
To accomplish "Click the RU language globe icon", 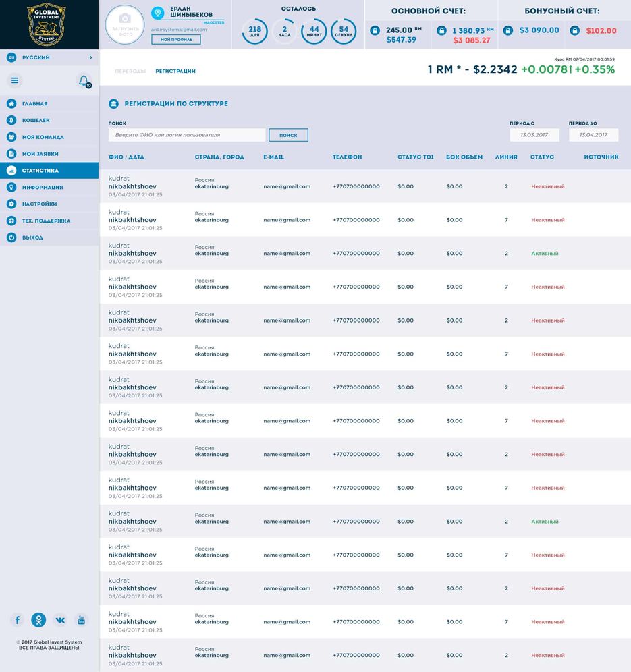I will (11, 57).
